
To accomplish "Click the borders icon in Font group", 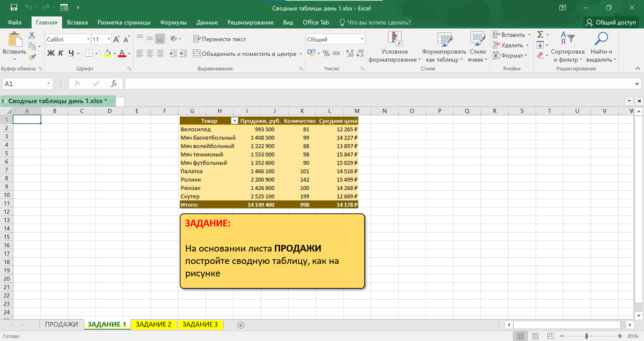I will click(90, 54).
